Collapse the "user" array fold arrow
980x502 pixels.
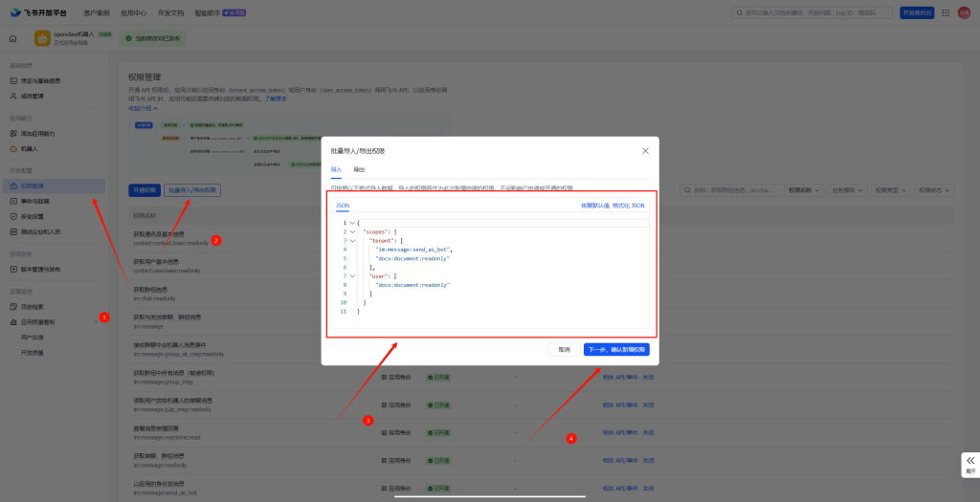pos(352,275)
